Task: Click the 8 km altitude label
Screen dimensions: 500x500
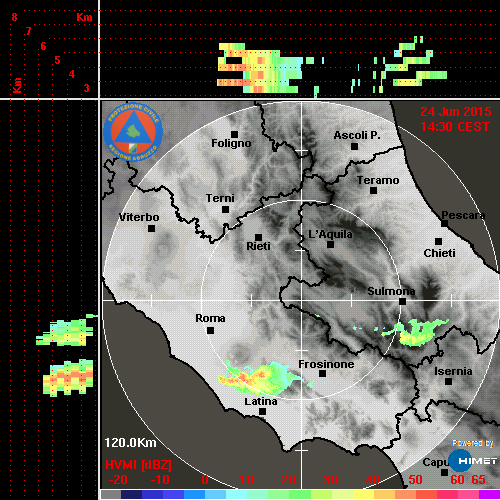Action: [x=14, y=17]
